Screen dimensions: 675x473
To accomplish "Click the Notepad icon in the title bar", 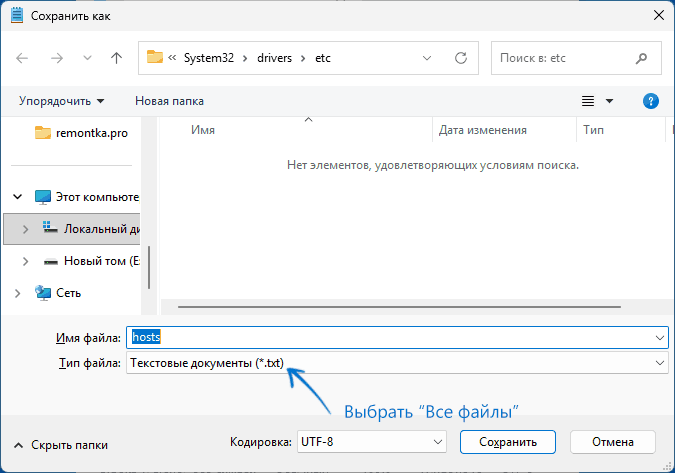I will (x=17, y=15).
